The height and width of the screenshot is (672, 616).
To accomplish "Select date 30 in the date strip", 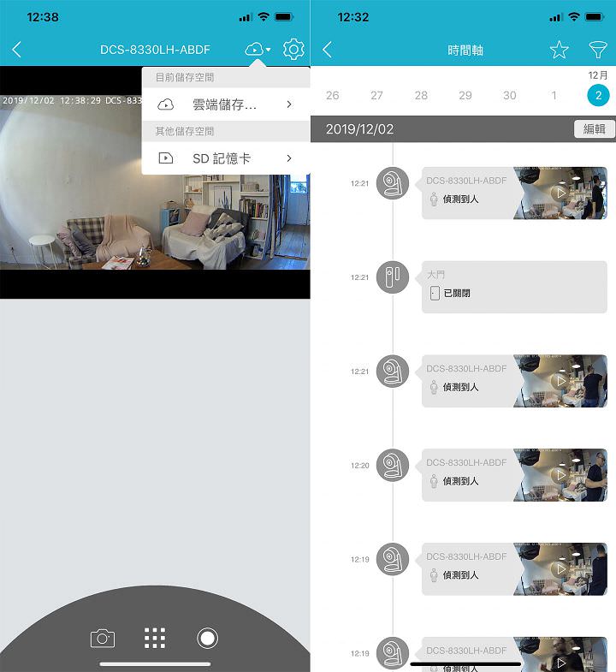I will (509, 95).
